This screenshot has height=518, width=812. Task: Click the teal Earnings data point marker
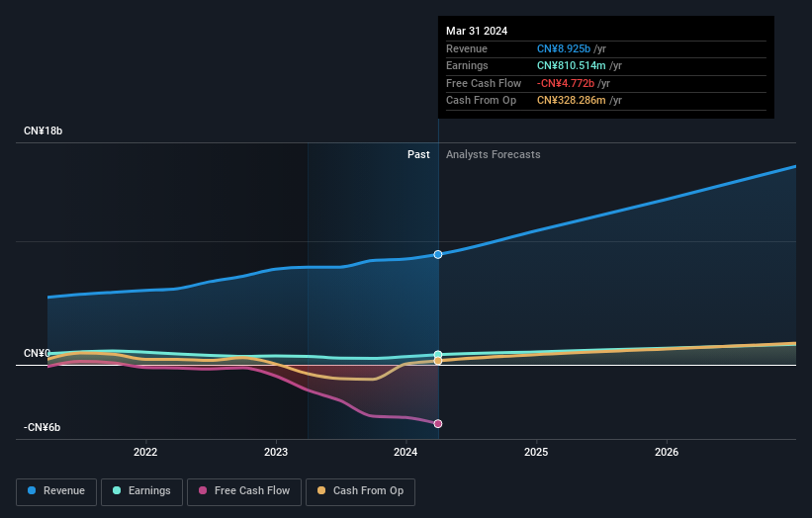tap(438, 355)
